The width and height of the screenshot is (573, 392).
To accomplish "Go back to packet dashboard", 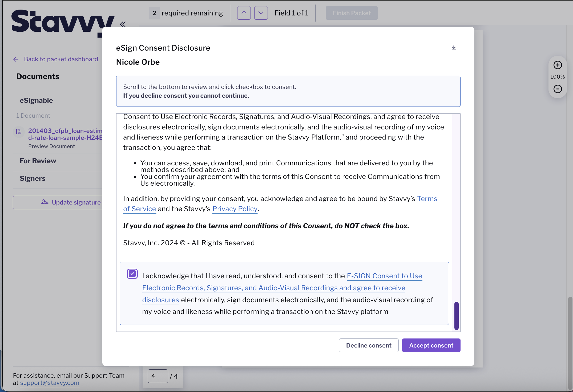I will point(56,59).
